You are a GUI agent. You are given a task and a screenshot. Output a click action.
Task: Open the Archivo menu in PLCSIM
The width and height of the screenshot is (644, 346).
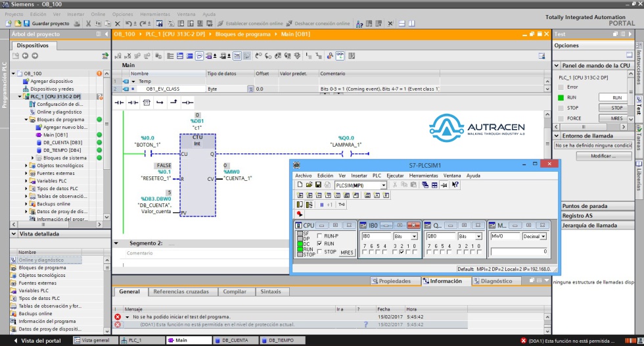click(304, 176)
